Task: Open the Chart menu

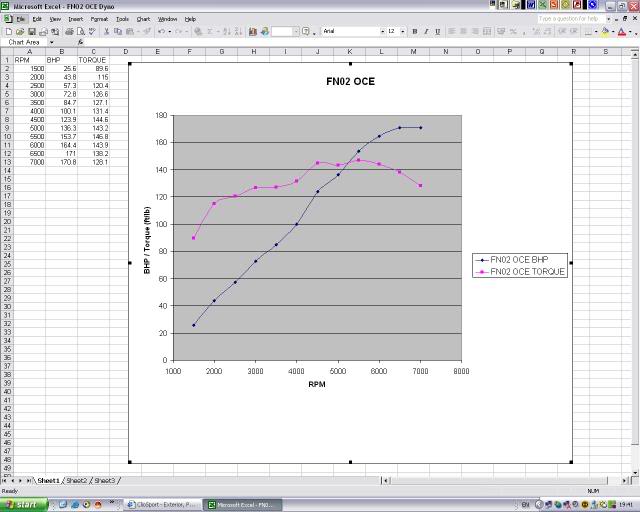Action: coord(143,19)
